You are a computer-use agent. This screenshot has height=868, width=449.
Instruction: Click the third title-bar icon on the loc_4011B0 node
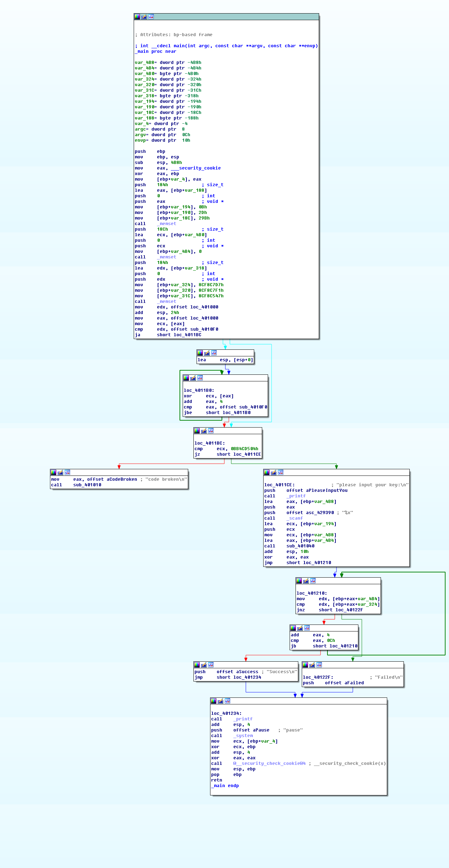pyautogui.click(x=200, y=378)
